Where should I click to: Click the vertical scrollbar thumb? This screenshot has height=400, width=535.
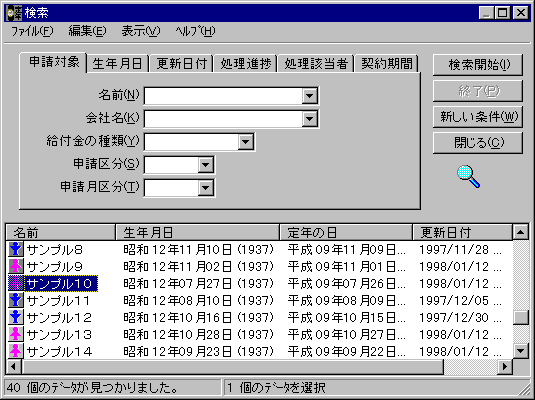(x=521, y=317)
